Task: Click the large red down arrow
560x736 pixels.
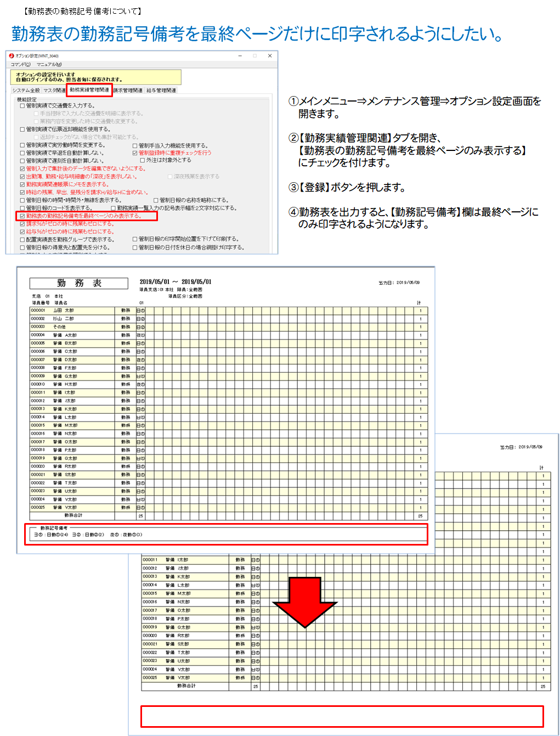Action: 305,602
